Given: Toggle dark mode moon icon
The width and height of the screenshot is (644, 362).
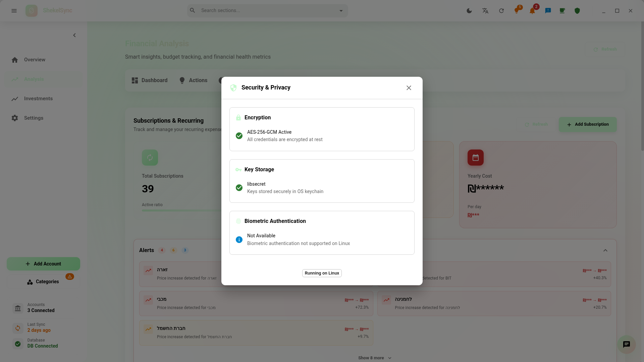Looking at the screenshot, I should coord(469,11).
